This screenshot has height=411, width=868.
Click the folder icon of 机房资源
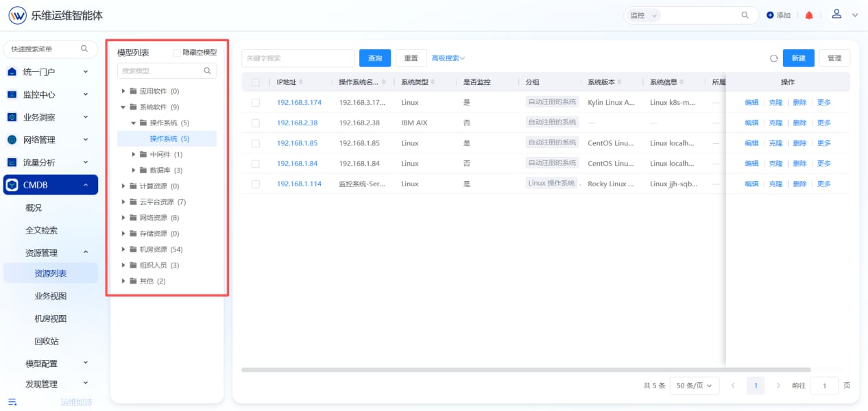pyautogui.click(x=133, y=249)
